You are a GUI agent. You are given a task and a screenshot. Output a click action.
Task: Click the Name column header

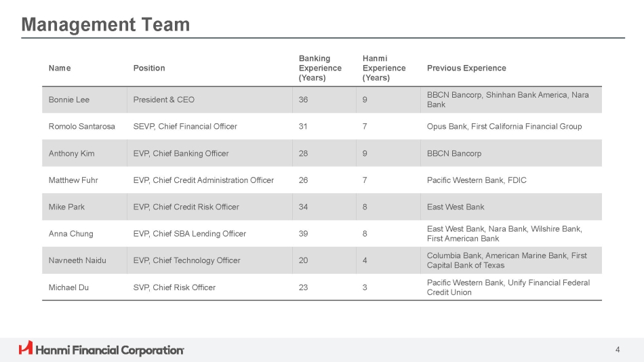pos(60,68)
